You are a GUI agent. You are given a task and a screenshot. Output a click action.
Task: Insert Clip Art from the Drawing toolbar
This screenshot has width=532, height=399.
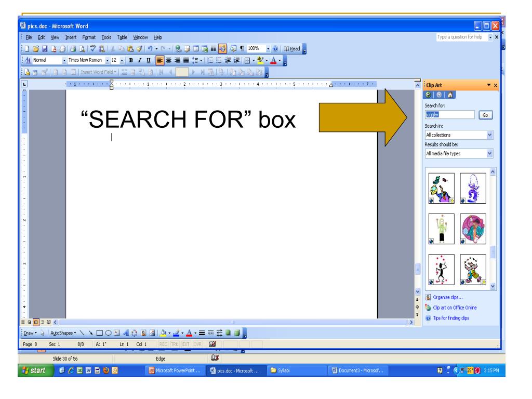pos(143,333)
